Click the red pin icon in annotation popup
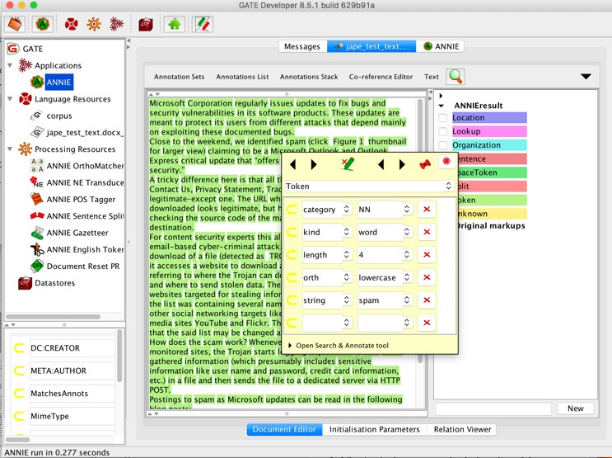Viewport: 612px width, 458px height. tap(425, 164)
